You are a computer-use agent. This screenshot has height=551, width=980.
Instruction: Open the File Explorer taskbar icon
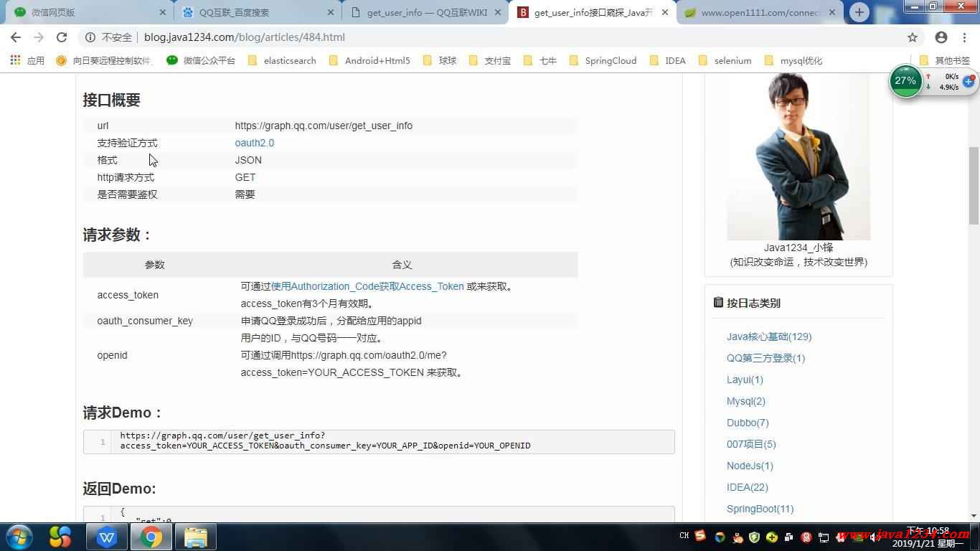click(195, 537)
